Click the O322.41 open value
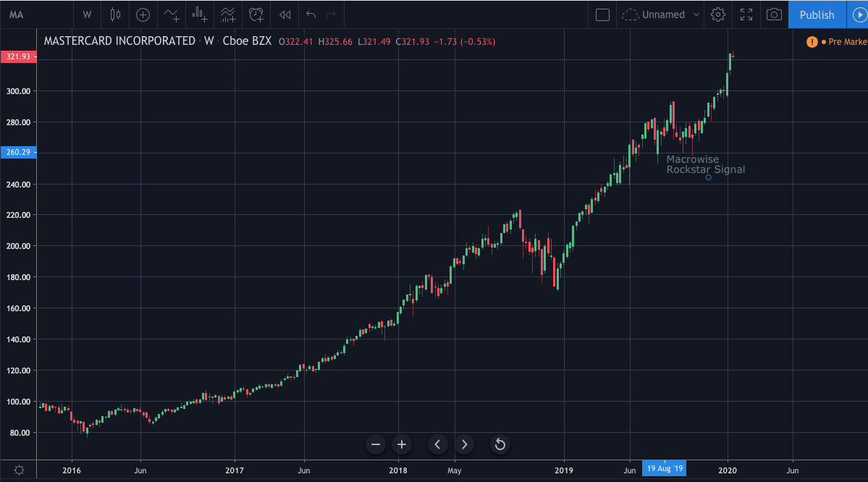 point(296,42)
